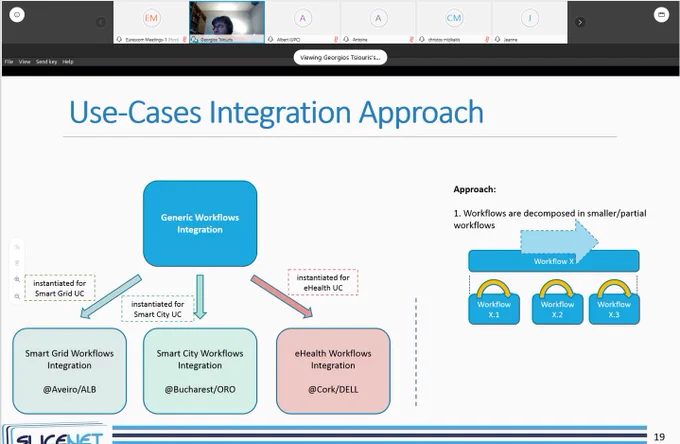Click the audio icon beside Jeanne's name
The height and width of the screenshot is (444, 680).
click(497, 39)
